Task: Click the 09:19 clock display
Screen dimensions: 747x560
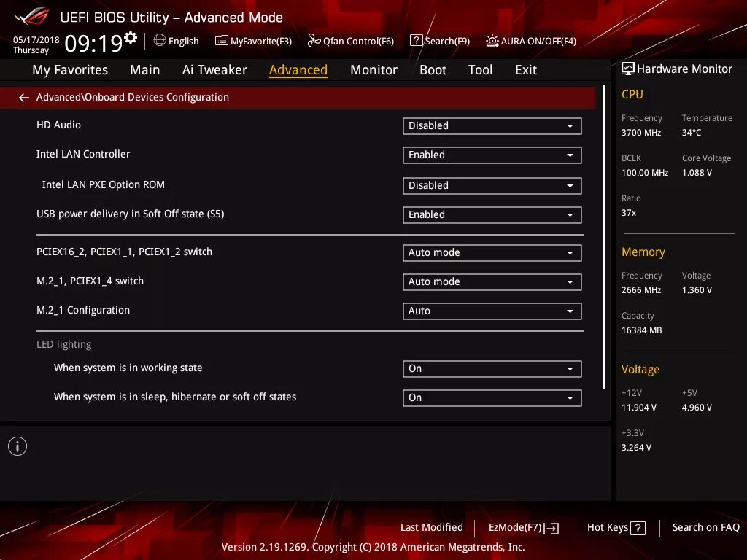Action: [x=94, y=43]
